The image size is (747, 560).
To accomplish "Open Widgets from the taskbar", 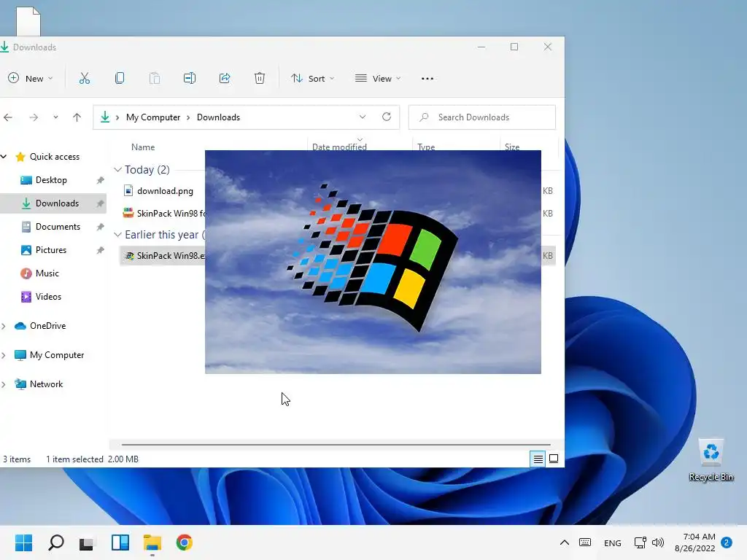I will 120,542.
